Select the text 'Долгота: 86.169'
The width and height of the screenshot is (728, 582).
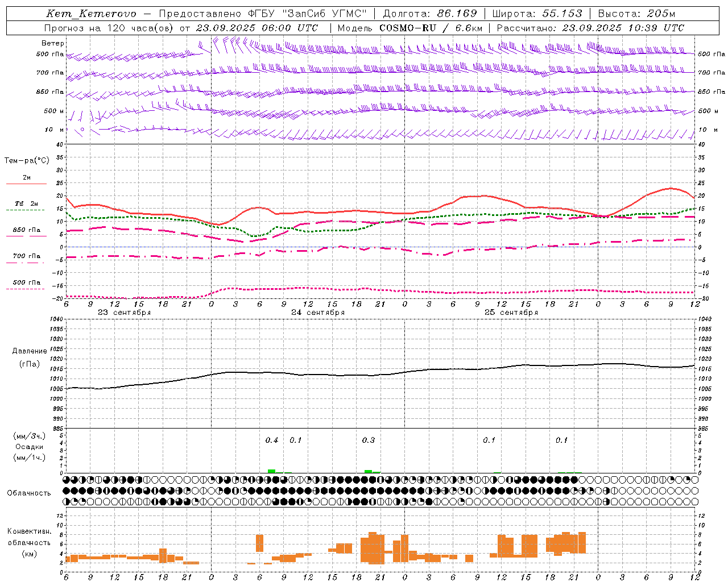(430, 14)
